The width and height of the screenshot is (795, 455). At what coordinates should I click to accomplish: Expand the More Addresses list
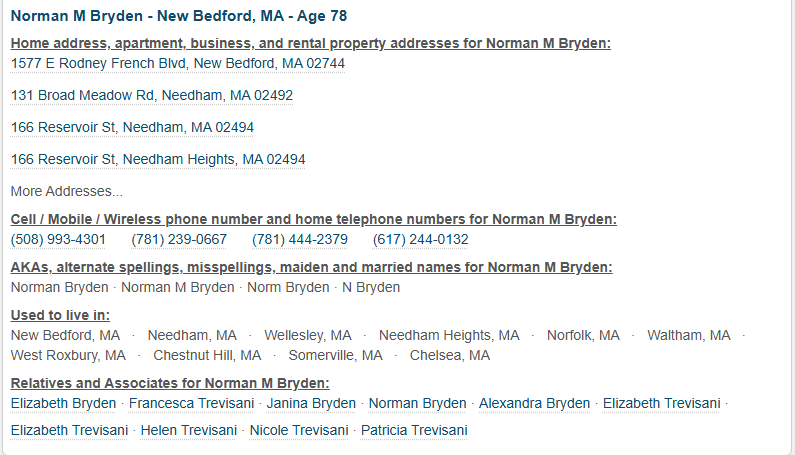click(x=67, y=191)
